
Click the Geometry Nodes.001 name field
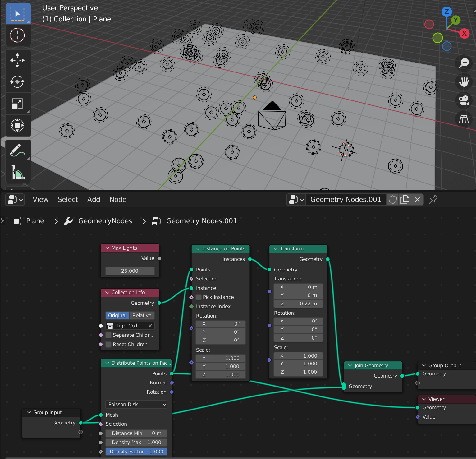(x=346, y=200)
